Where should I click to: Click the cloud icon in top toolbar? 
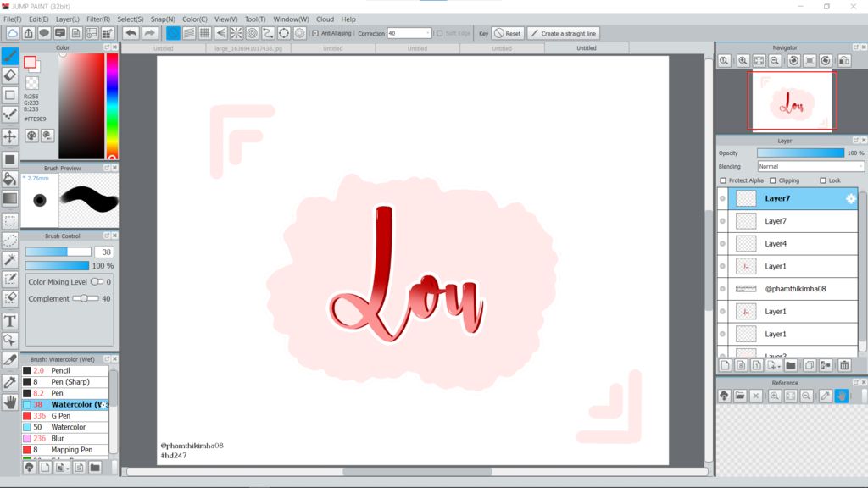(x=12, y=33)
